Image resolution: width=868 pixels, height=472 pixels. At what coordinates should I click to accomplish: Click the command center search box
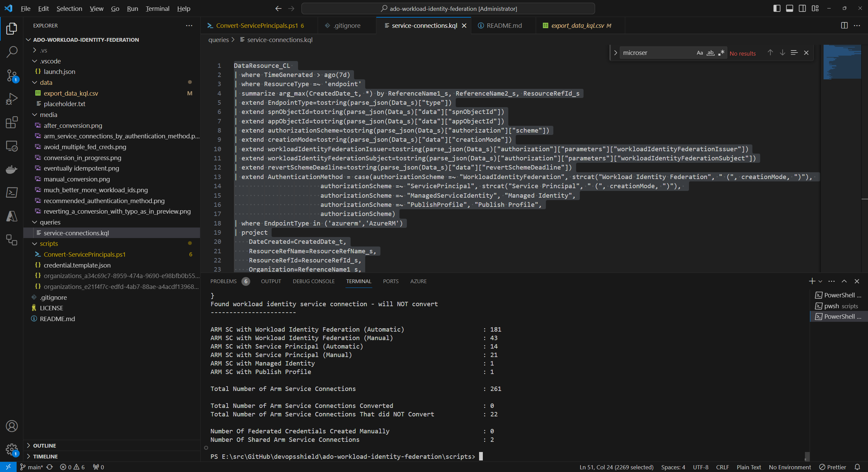click(448, 8)
